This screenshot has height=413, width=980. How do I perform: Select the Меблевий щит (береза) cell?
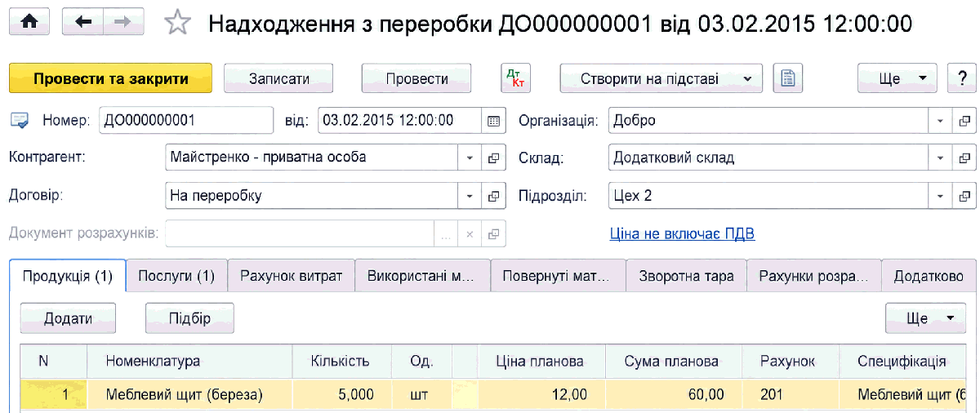coord(191,395)
